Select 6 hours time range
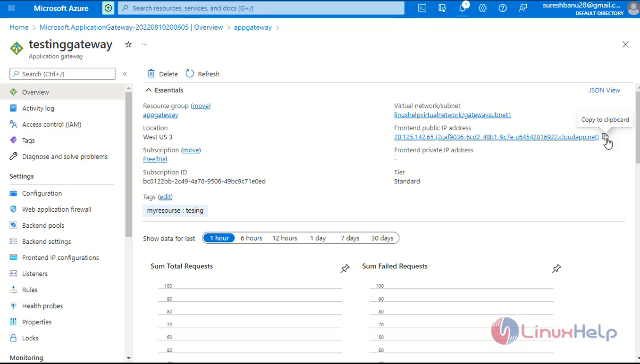 click(251, 238)
